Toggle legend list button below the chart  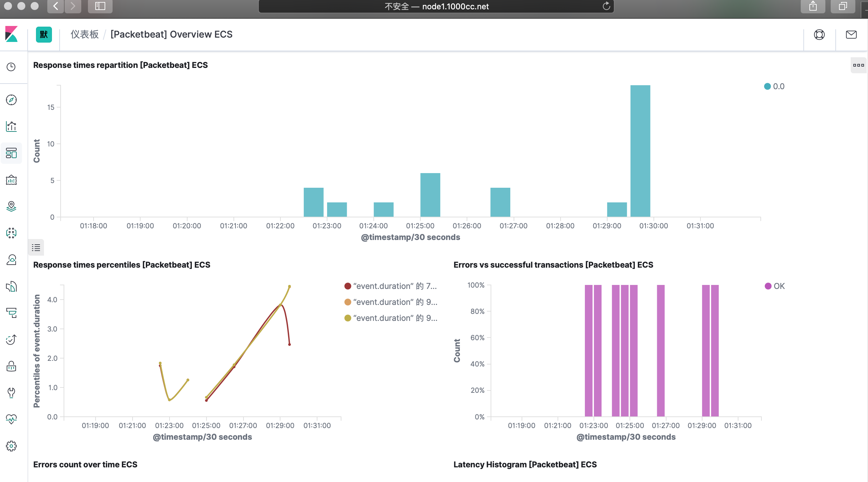pos(36,248)
